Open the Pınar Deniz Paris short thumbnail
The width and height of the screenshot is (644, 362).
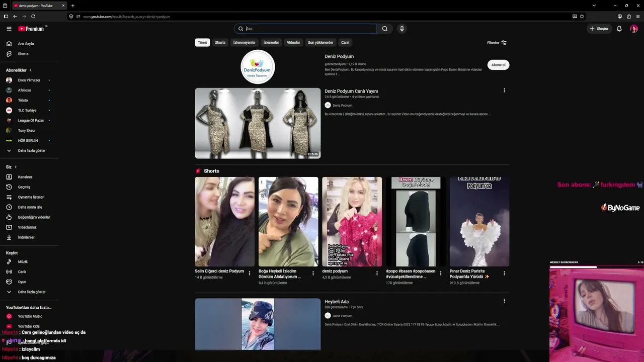479,222
